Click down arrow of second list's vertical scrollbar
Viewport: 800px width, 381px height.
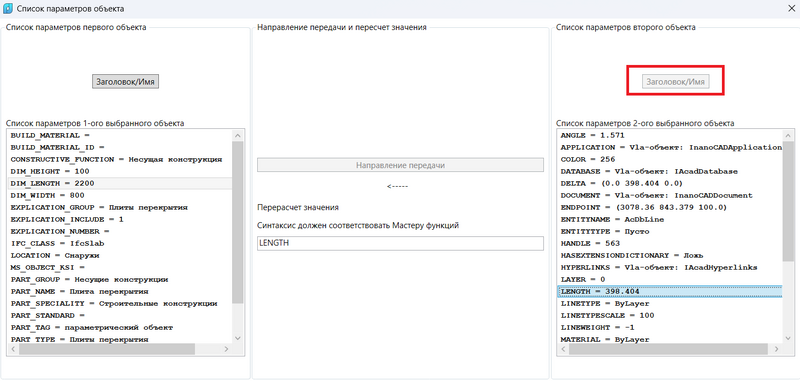point(788,338)
